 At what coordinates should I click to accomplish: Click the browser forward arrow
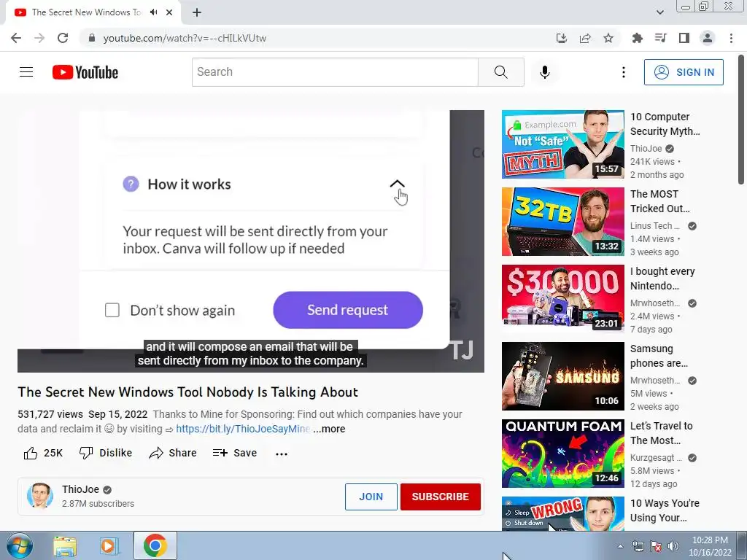[x=39, y=38]
